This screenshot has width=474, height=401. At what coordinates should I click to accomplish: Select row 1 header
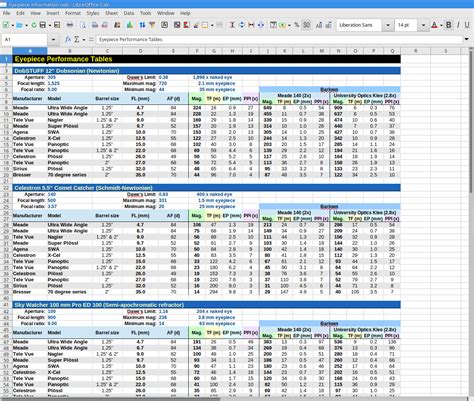coord(6,59)
